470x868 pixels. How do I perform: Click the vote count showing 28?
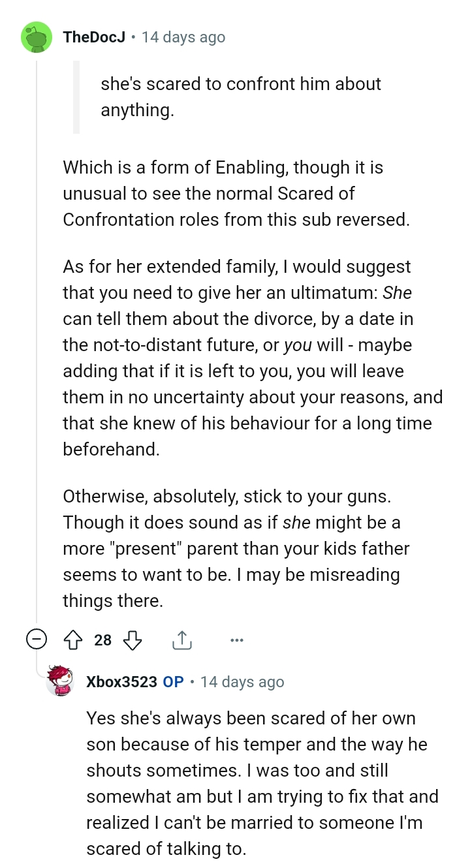pos(102,641)
